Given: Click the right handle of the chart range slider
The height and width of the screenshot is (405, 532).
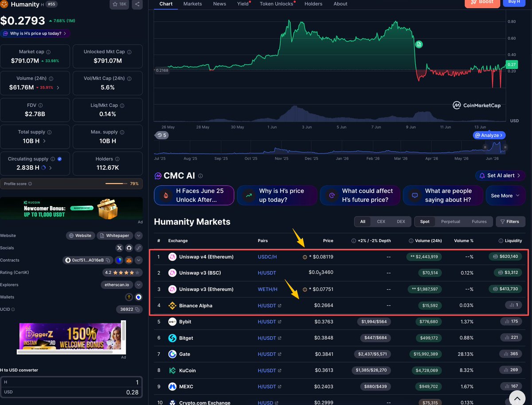Looking at the screenshot, I should pyautogui.click(x=505, y=147).
